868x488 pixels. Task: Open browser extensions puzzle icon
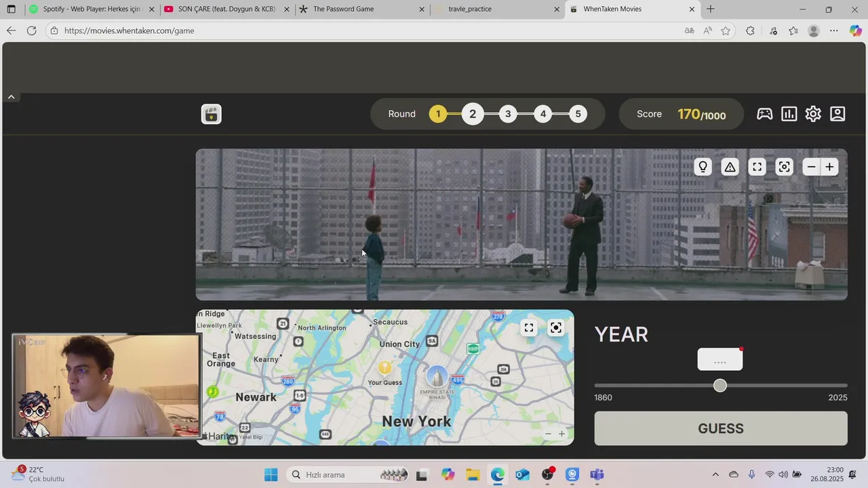click(x=750, y=30)
